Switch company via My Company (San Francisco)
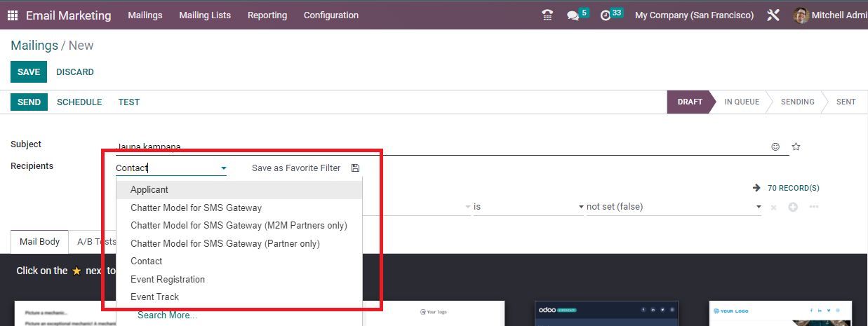Viewport: 868px width, 326px height. 694,15
